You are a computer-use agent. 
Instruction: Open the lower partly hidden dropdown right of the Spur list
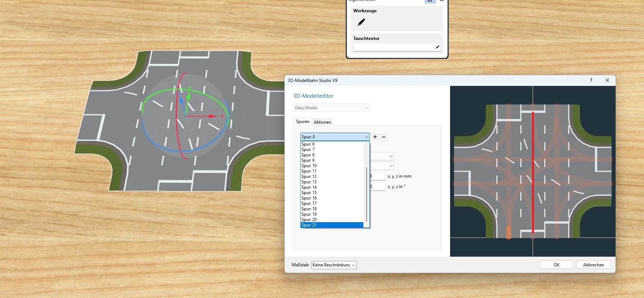point(382,166)
